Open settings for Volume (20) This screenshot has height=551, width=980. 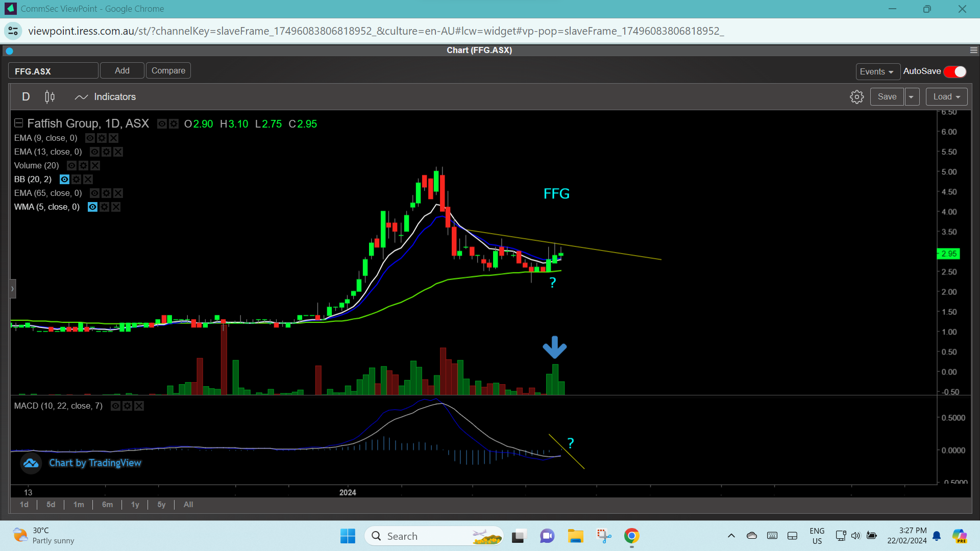83,166
